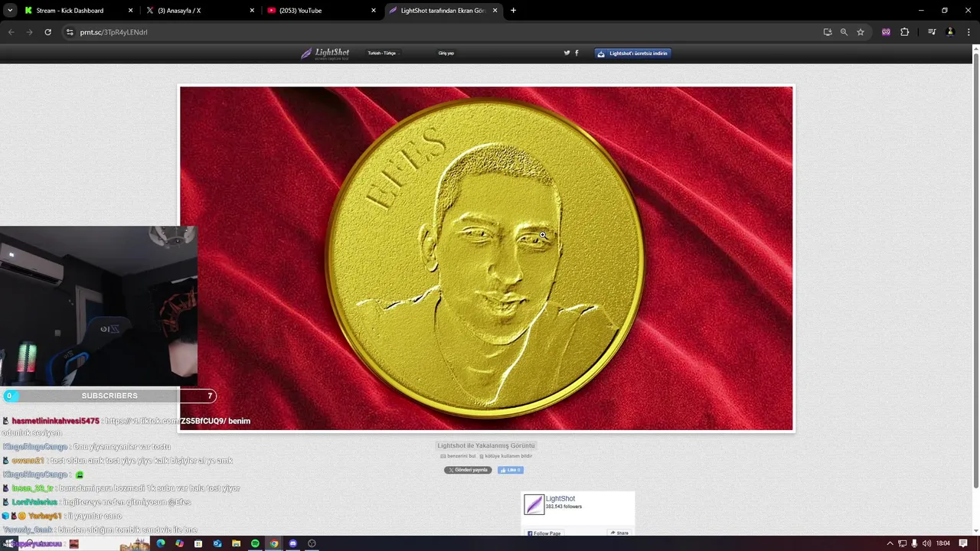Screen dimensions: 980x551
Task: Click the Facebook Follow Page button
Action: tap(544, 533)
